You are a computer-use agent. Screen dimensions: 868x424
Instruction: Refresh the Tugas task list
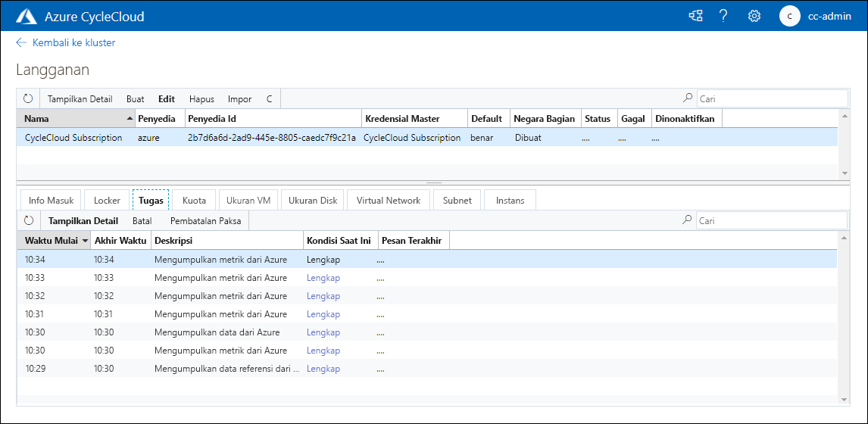tap(29, 221)
